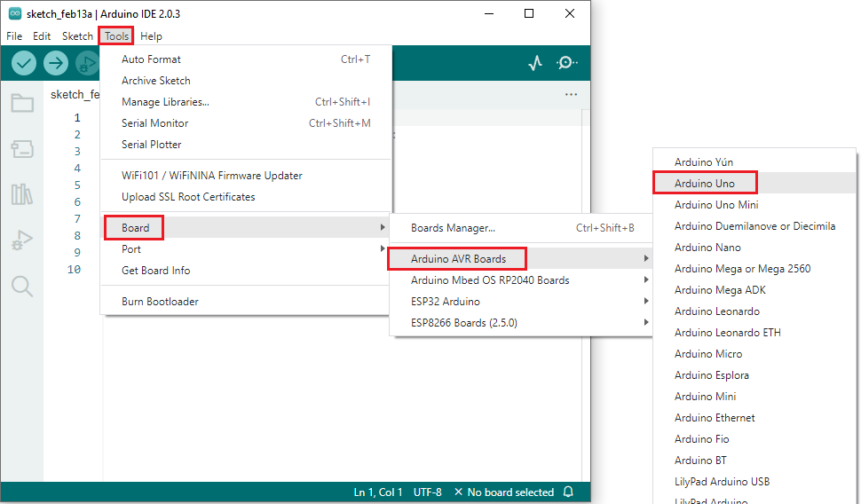
Task: Select Arduino Ethernet board
Action: coord(755,418)
